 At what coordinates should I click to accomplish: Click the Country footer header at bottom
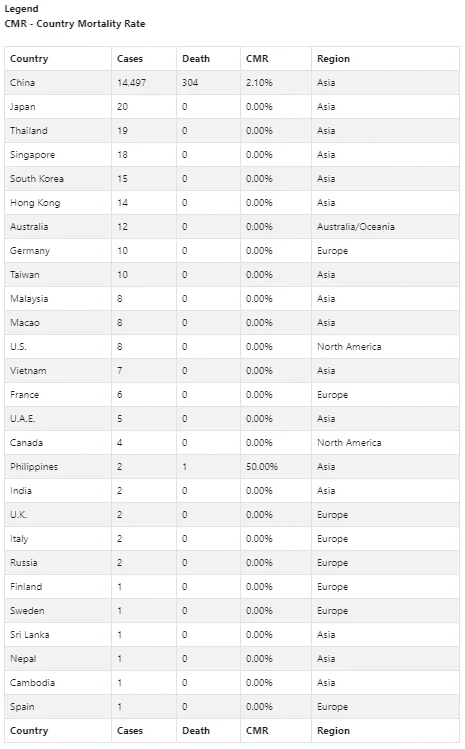coord(29,731)
